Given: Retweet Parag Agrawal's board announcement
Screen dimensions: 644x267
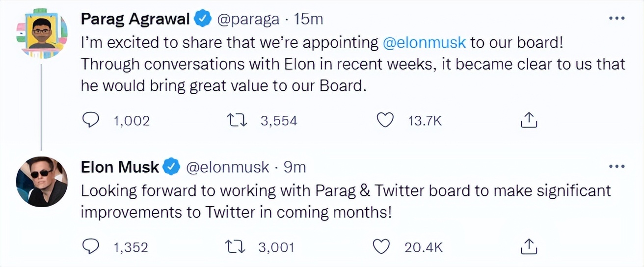Looking at the screenshot, I should [x=238, y=120].
